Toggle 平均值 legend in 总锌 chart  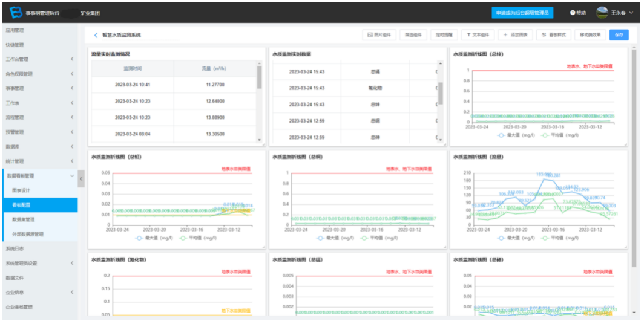tap(560, 135)
